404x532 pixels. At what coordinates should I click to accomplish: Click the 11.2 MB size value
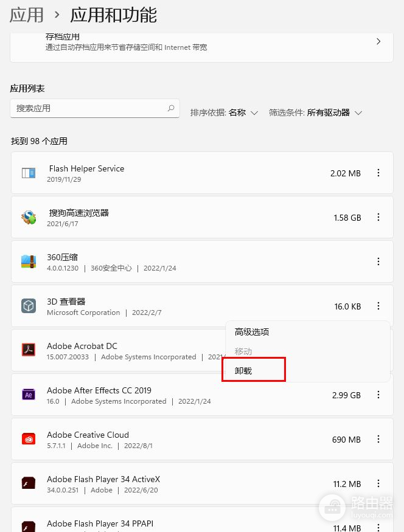[347, 484]
